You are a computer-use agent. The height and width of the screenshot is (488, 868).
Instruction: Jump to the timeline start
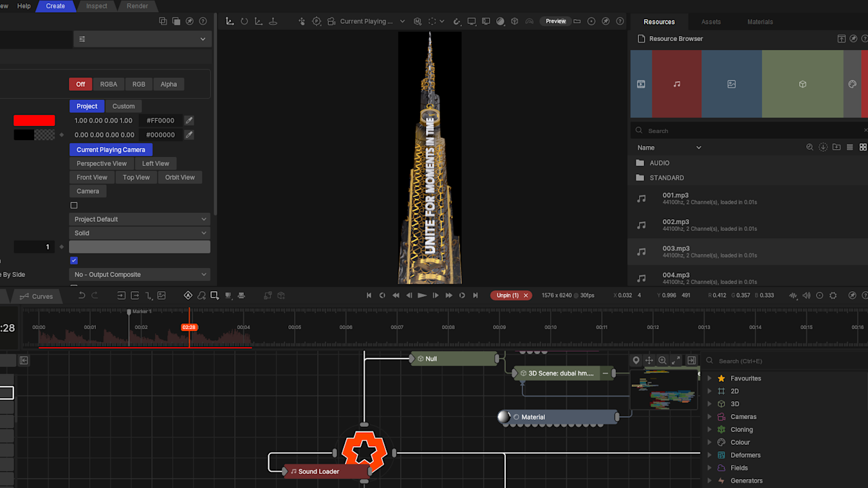369,296
